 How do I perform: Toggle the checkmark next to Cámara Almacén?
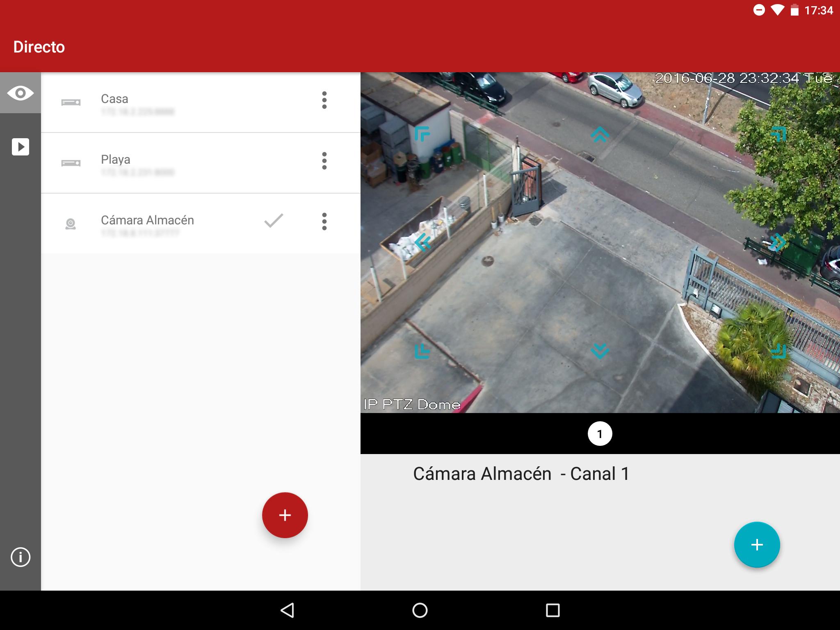pos(274,221)
